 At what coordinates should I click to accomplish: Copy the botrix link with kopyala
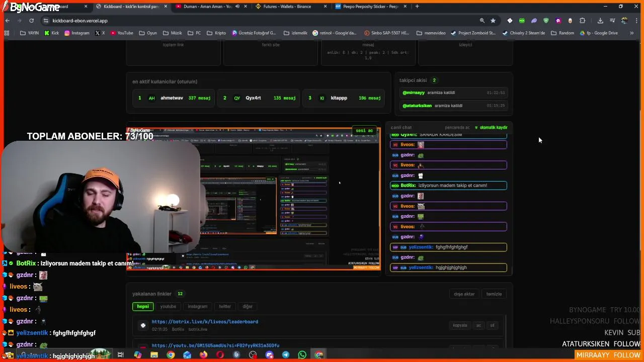pos(460,325)
